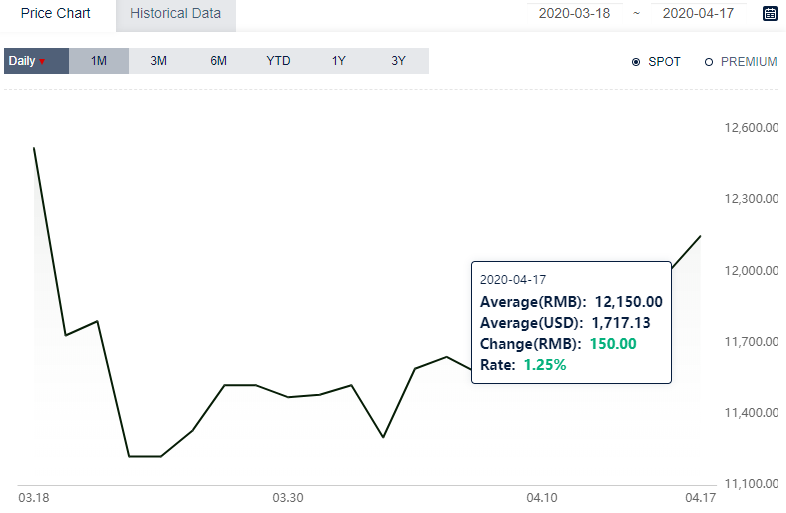Choose the YTD time range
Image resolution: width=786 pixels, height=513 pixels.
point(278,61)
